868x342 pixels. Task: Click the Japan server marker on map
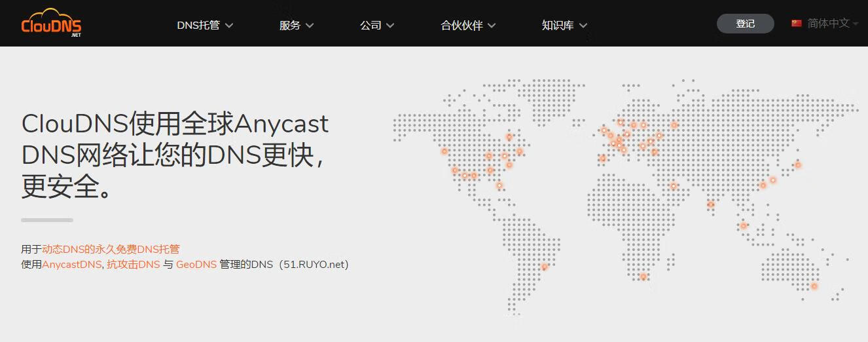point(798,164)
